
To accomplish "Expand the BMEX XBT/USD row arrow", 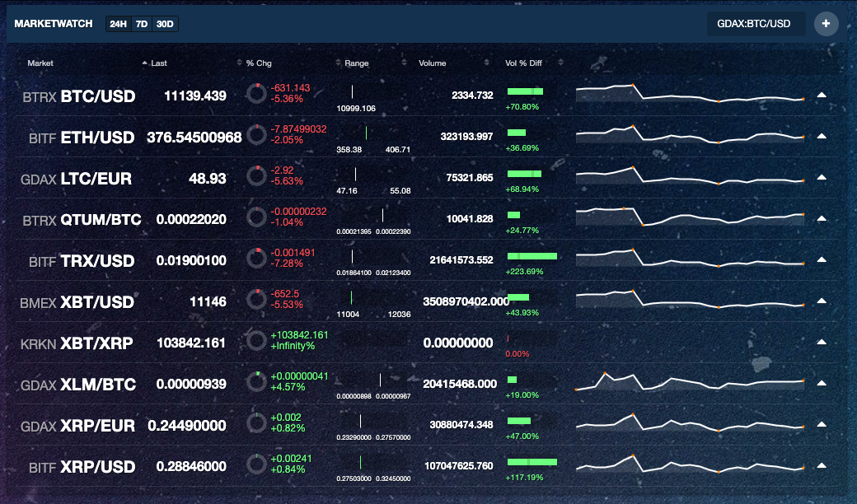I will [x=822, y=301].
